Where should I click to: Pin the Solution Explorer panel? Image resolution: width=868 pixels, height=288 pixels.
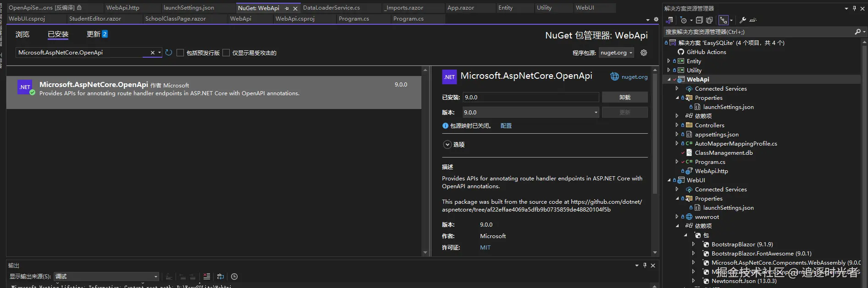[854, 8]
